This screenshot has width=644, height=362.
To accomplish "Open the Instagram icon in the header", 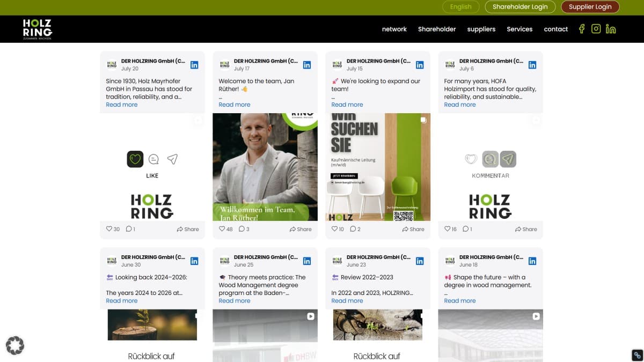I will click(x=596, y=29).
